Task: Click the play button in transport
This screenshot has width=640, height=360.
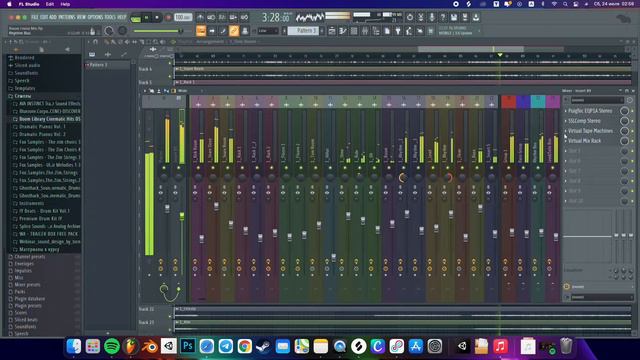Action: (147, 18)
